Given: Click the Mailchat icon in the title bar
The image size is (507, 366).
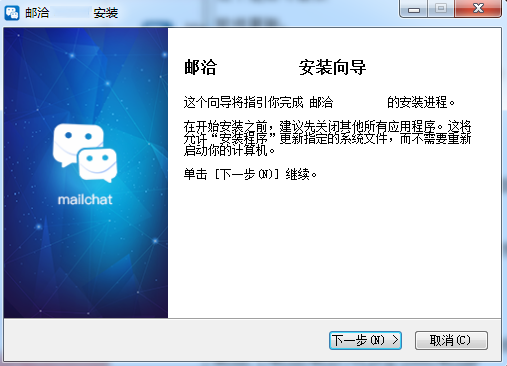Looking at the screenshot, I should (12, 13).
